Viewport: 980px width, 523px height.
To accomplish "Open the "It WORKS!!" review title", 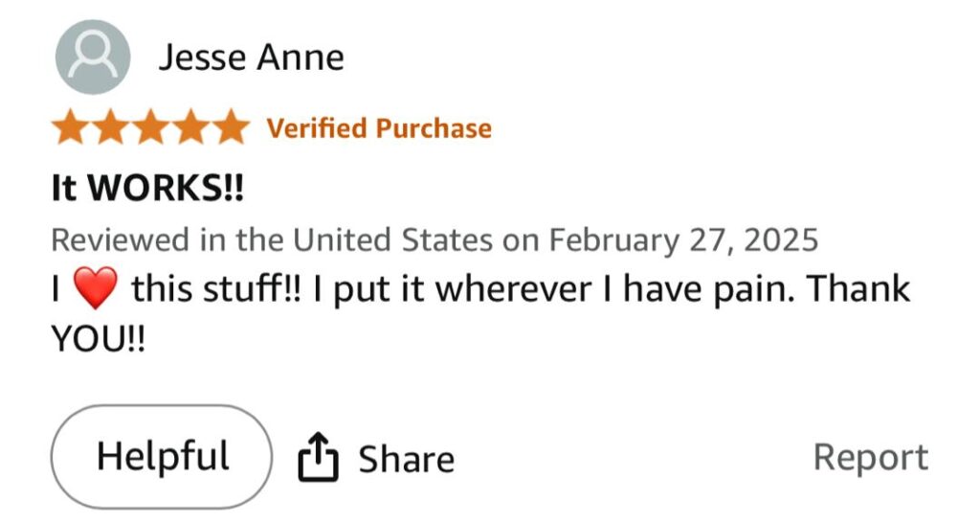I will pos(147,188).
